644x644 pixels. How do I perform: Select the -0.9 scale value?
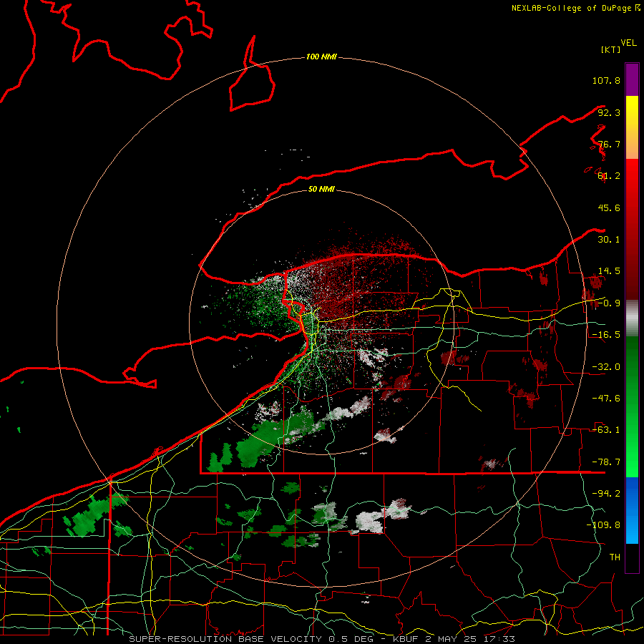609,303
